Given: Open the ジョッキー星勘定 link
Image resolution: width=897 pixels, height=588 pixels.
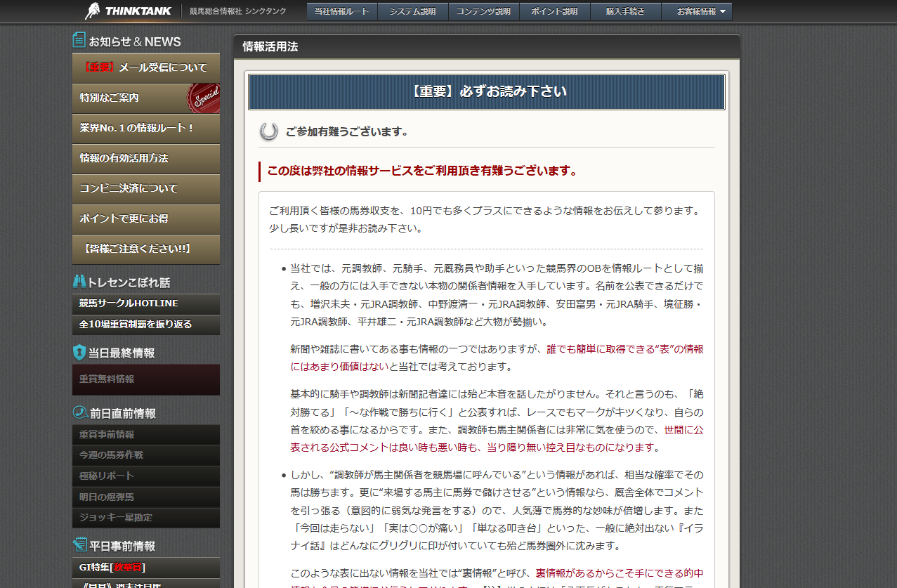Looking at the screenshot, I should (x=146, y=518).
